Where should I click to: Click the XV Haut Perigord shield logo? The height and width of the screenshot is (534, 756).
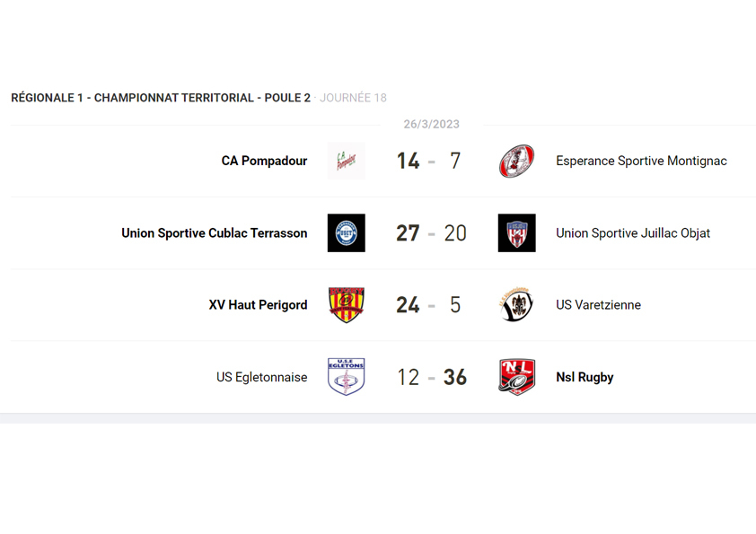tap(346, 305)
